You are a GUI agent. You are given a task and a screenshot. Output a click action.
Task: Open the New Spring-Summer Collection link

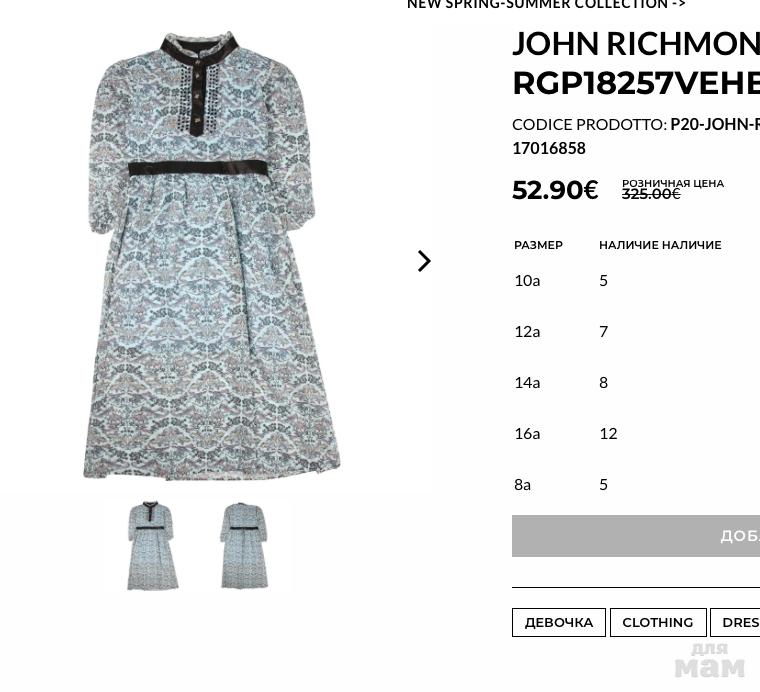pyautogui.click(x=546, y=4)
